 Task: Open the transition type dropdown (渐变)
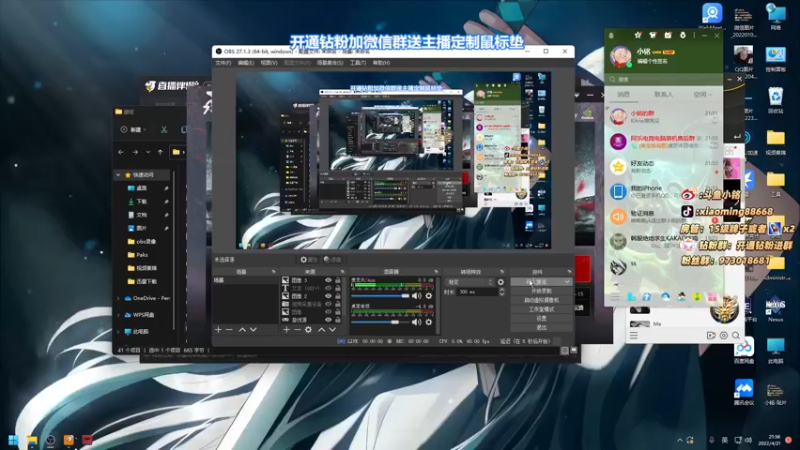469,282
